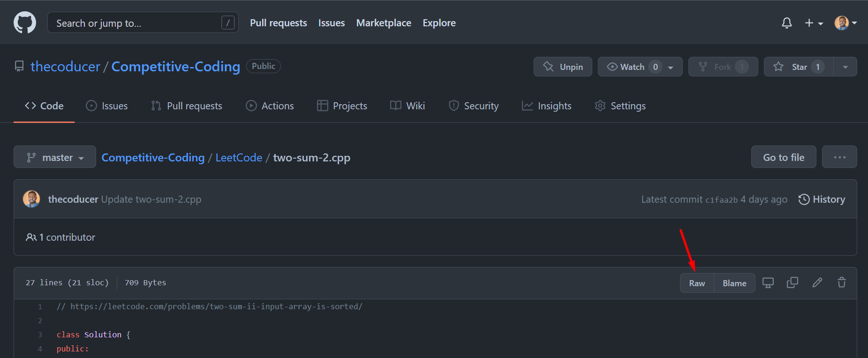Click the GitHub Octocat logo
The height and width of the screenshot is (358, 868).
pos(25,23)
